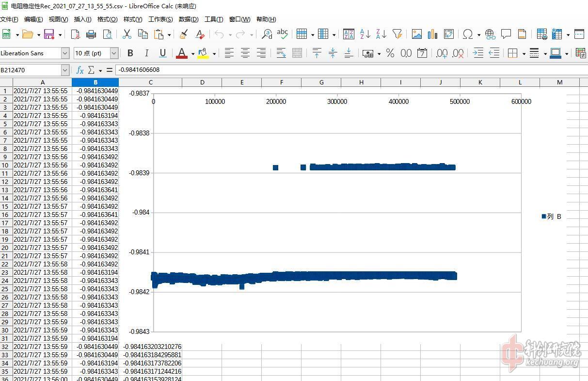588x381 pixels.
Task: Toggle Bold formatting
Action: click(x=130, y=53)
